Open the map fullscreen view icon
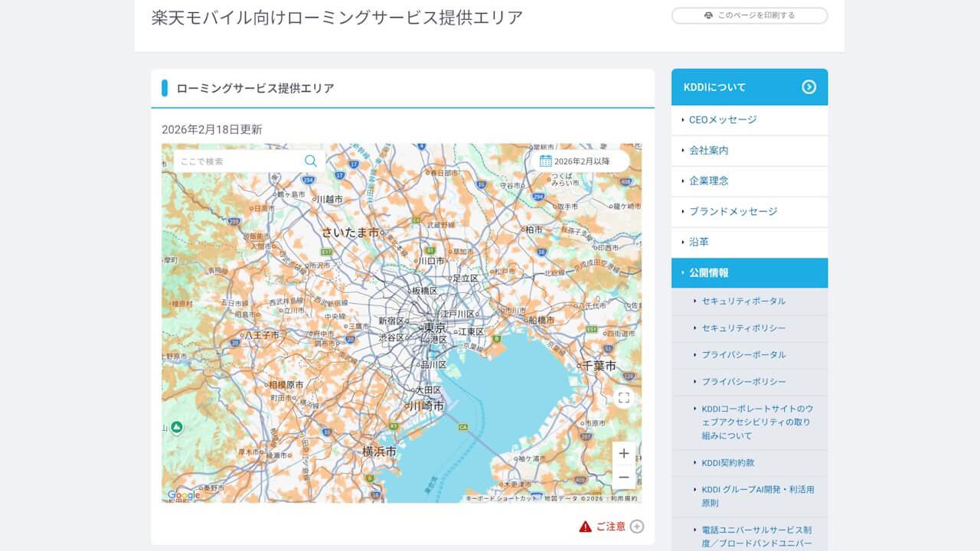 coord(623,397)
